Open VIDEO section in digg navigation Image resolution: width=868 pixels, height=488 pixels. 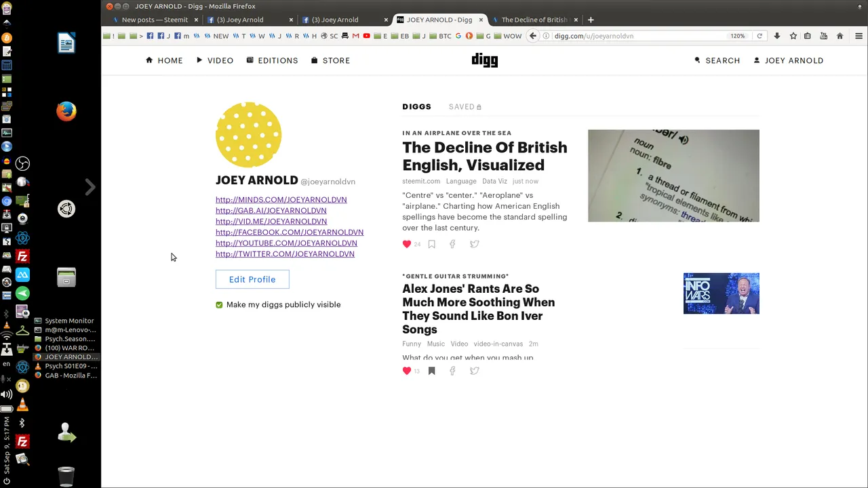pyautogui.click(x=215, y=60)
